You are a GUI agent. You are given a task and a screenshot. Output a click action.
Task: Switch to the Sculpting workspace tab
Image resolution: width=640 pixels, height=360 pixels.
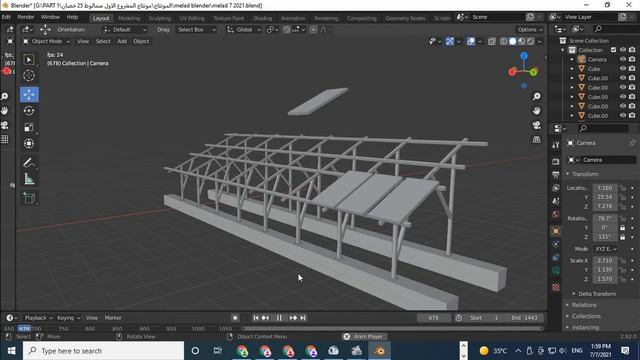pos(160,18)
